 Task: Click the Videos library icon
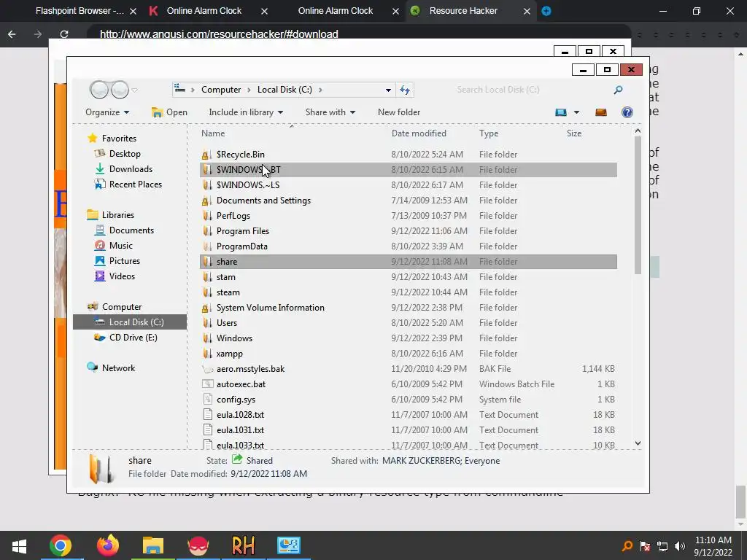99,276
